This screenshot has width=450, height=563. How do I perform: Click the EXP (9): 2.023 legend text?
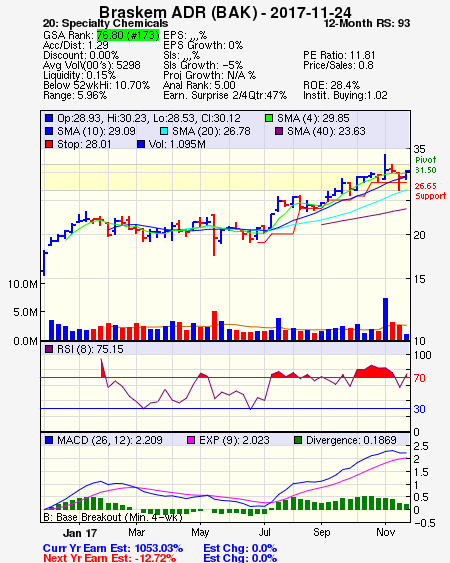[234, 440]
